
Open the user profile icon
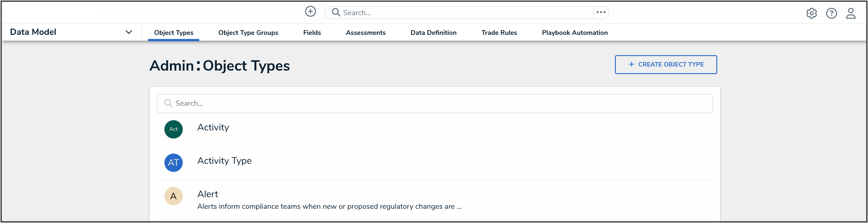tap(851, 13)
